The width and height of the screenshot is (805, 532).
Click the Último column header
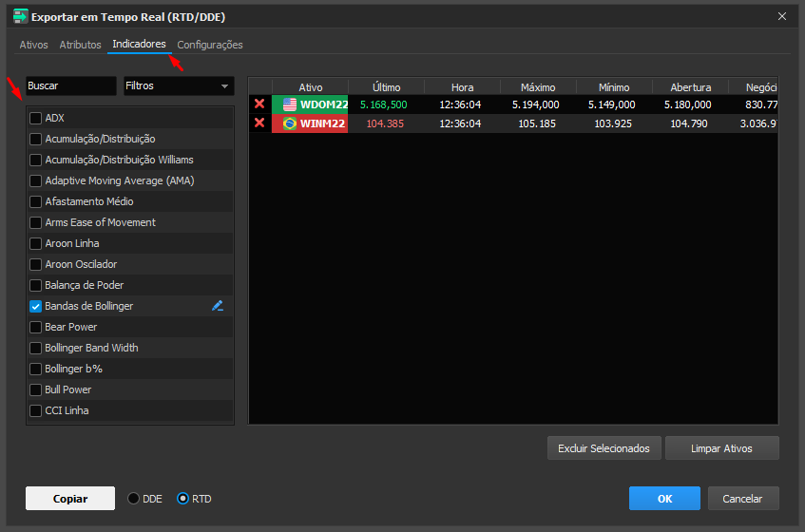(x=386, y=87)
